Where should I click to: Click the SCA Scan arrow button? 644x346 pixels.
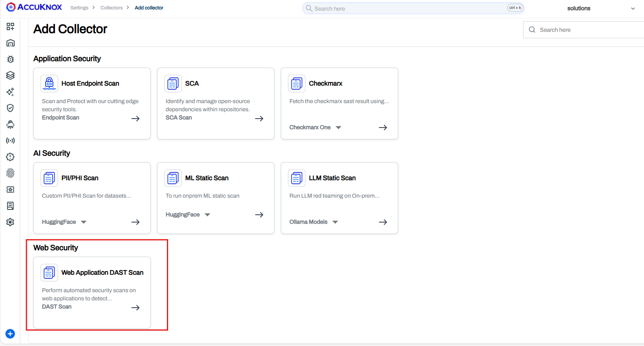[259, 119]
